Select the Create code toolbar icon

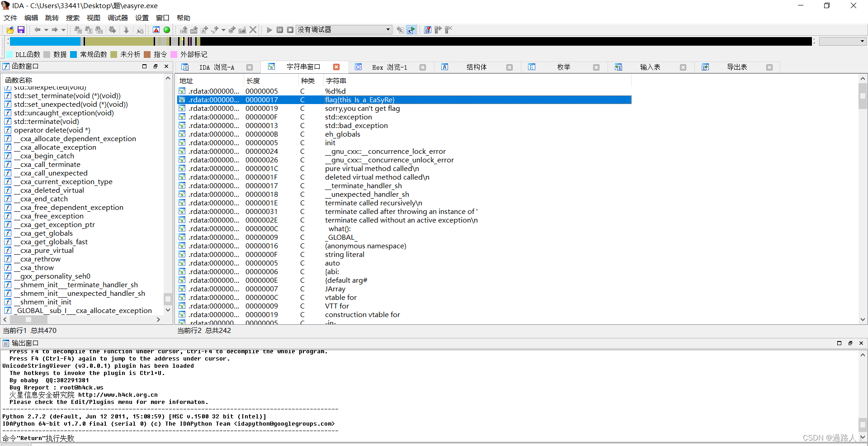pos(183,29)
